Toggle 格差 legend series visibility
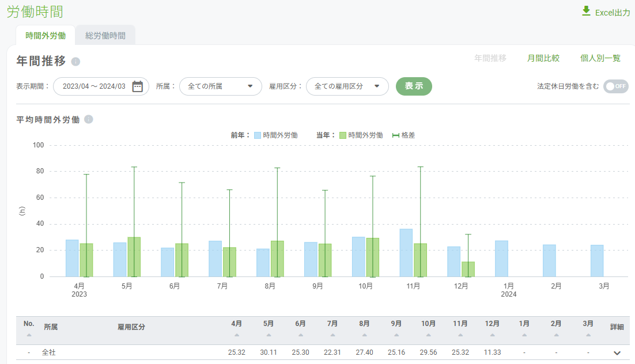Screen dimensions: 635x364 (x=403, y=135)
